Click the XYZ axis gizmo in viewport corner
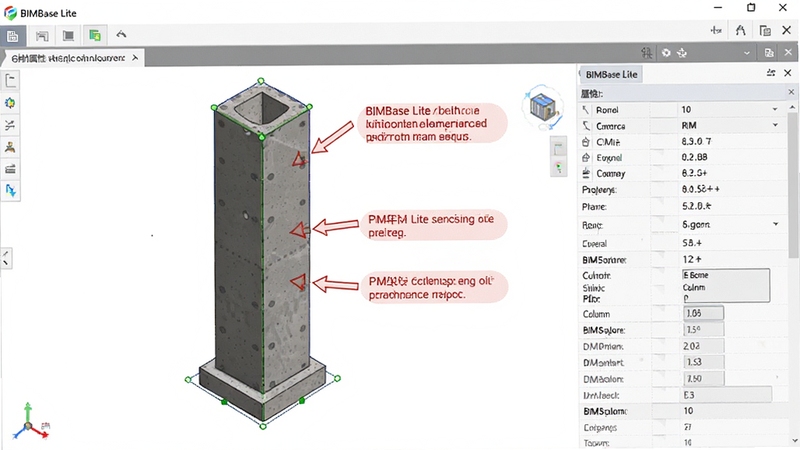 pos(30,422)
